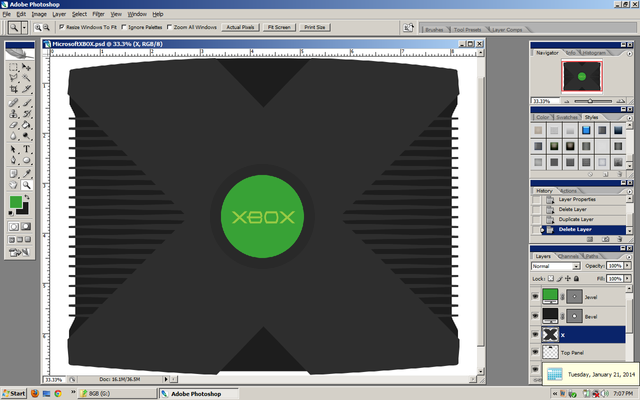Switch to the Actions tab
This screenshot has width=640, height=400.
pyautogui.click(x=568, y=191)
